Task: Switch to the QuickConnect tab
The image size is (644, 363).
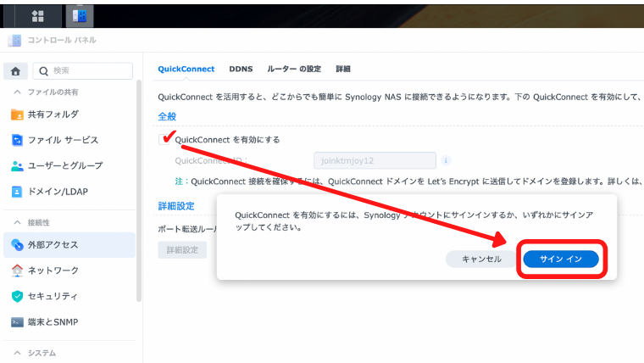Action: coord(186,69)
